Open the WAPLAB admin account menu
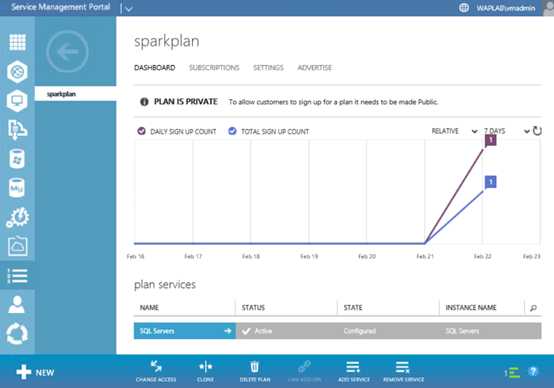 (x=506, y=8)
